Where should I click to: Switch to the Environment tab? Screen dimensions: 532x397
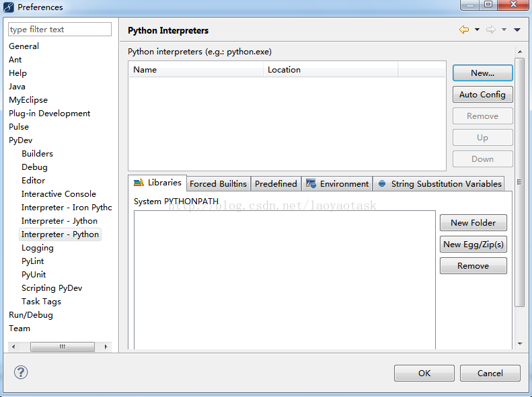pyautogui.click(x=337, y=184)
